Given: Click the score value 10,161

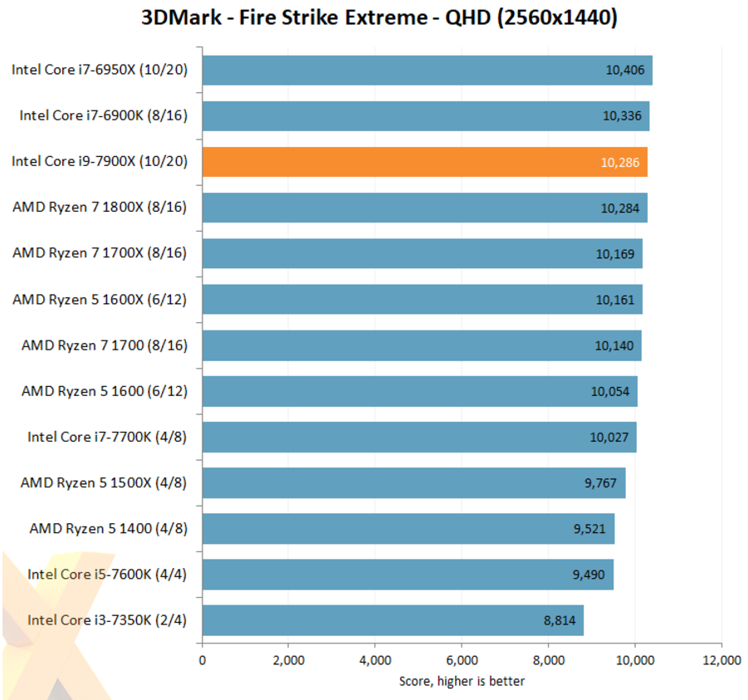Looking at the screenshot, I should point(615,300).
